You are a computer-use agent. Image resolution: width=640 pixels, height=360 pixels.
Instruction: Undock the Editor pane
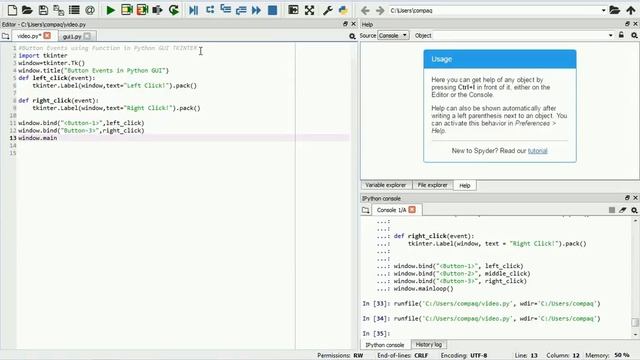[345, 24]
